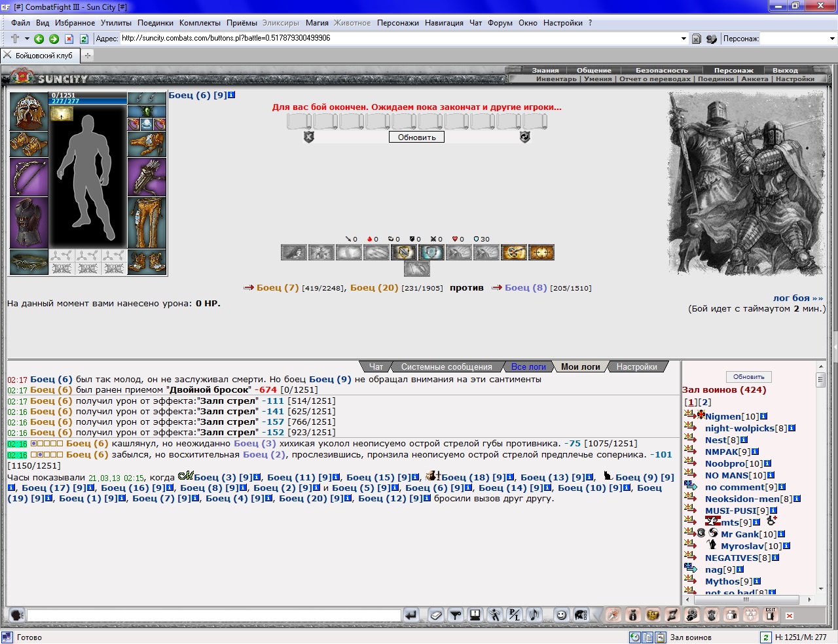Open the Отчет о переводах link
Viewport: 838px width, 644px height.
655,79
